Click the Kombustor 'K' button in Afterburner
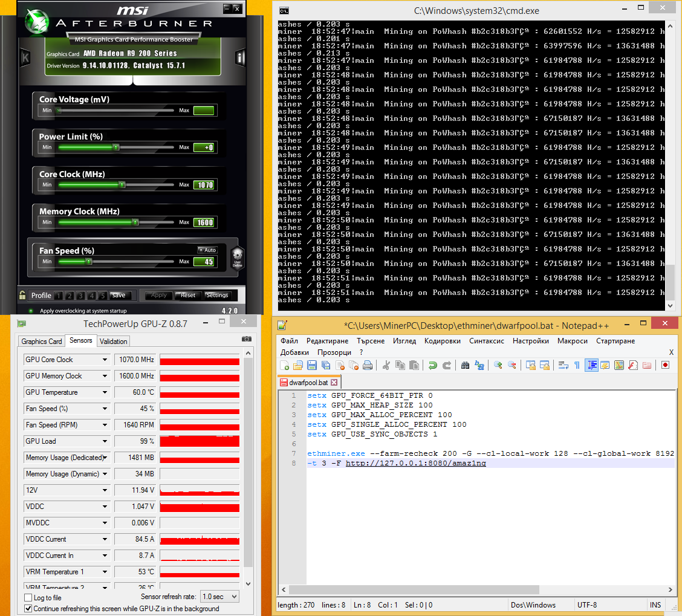Image resolution: width=682 pixels, height=616 pixels. (25, 57)
